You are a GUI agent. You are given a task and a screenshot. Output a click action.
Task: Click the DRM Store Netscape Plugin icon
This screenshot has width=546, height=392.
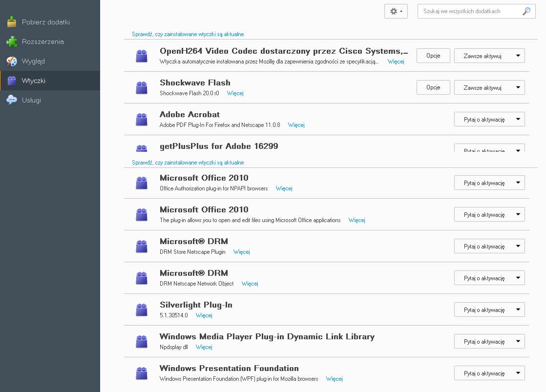[x=141, y=246]
